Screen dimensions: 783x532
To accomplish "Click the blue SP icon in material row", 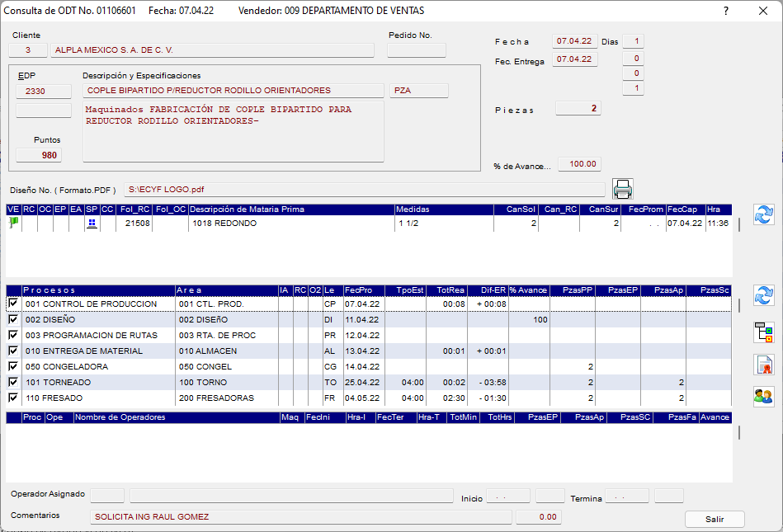I will (92, 224).
